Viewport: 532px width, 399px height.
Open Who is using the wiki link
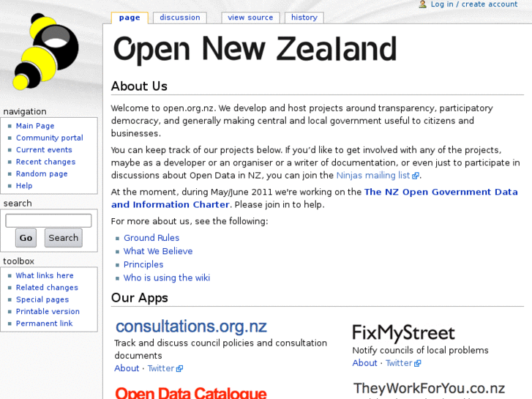tap(167, 277)
